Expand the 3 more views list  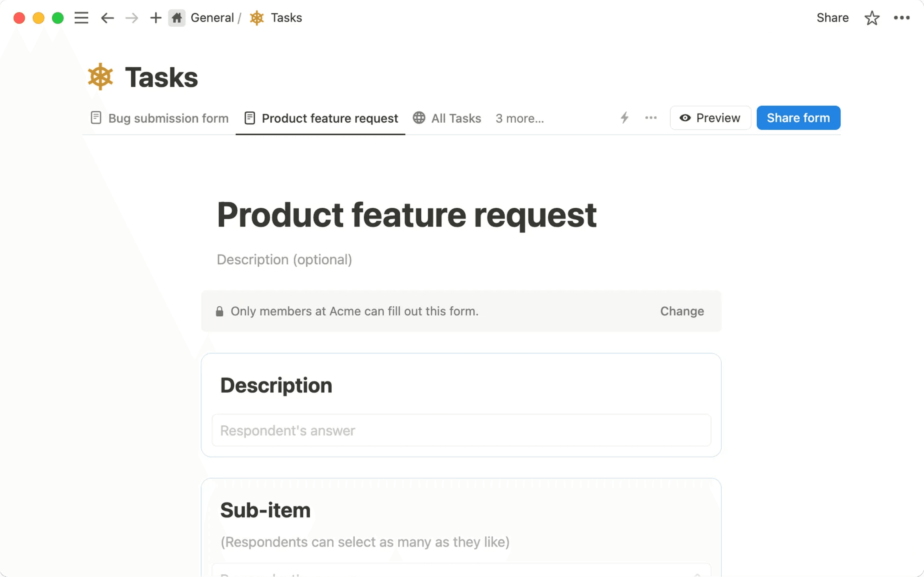coord(520,118)
